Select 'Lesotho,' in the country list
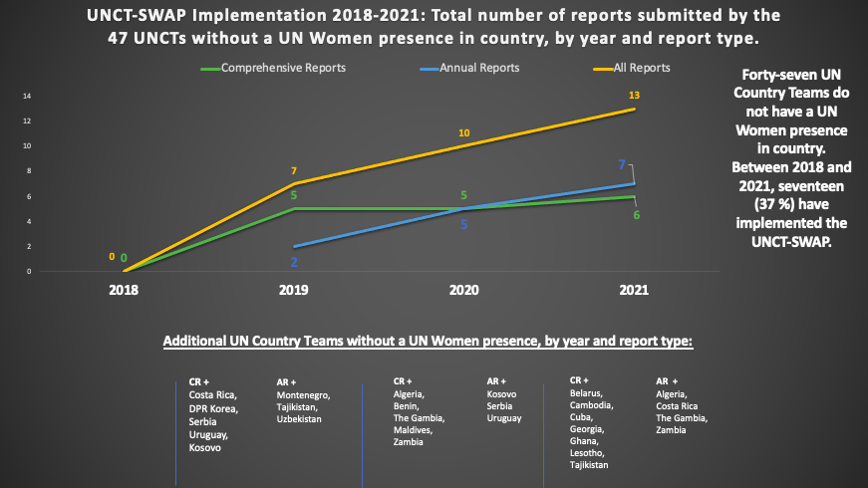 [x=587, y=452]
